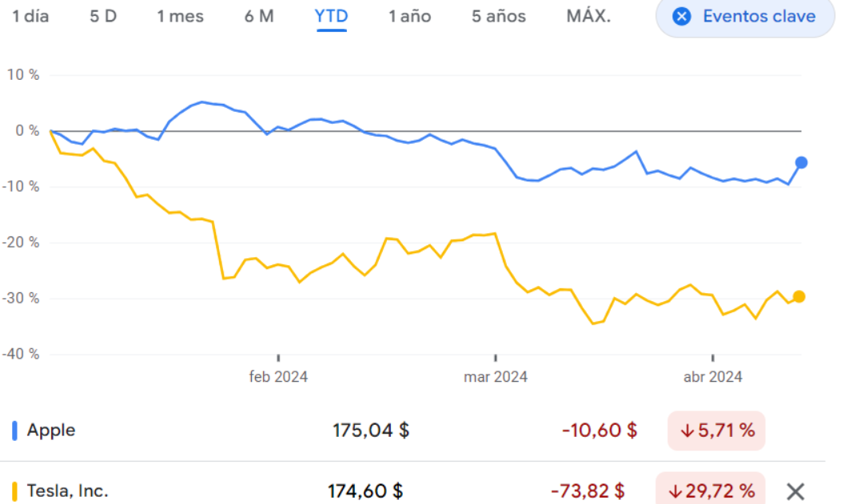Click the down arrow in Tesla's 29,72 % badge
Screen dimensions: 849x504
[x=675, y=490]
